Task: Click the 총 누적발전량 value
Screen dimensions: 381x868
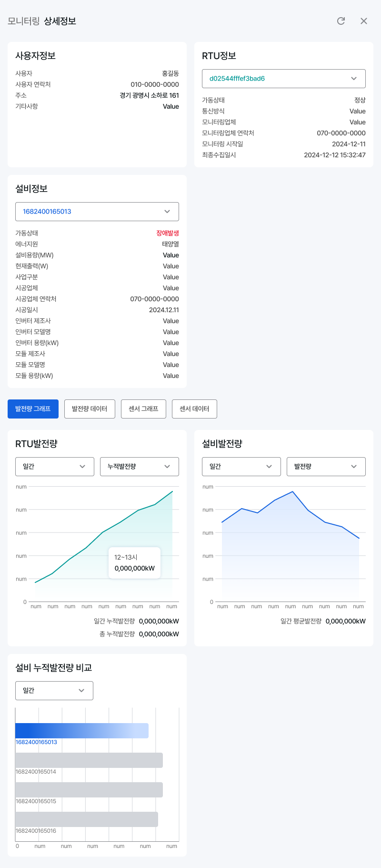Action: click(159, 634)
